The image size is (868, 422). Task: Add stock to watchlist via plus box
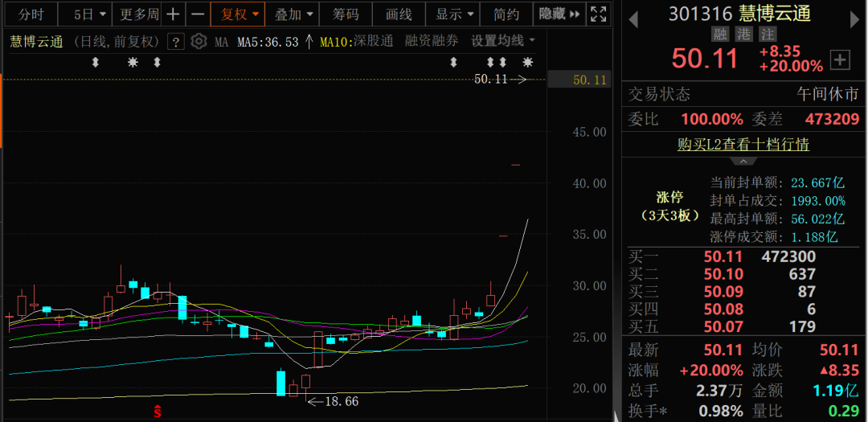pyautogui.click(x=840, y=59)
